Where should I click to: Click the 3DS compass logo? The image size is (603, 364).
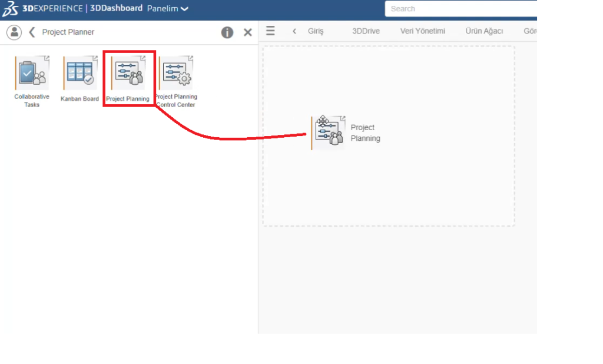click(11, 9)
